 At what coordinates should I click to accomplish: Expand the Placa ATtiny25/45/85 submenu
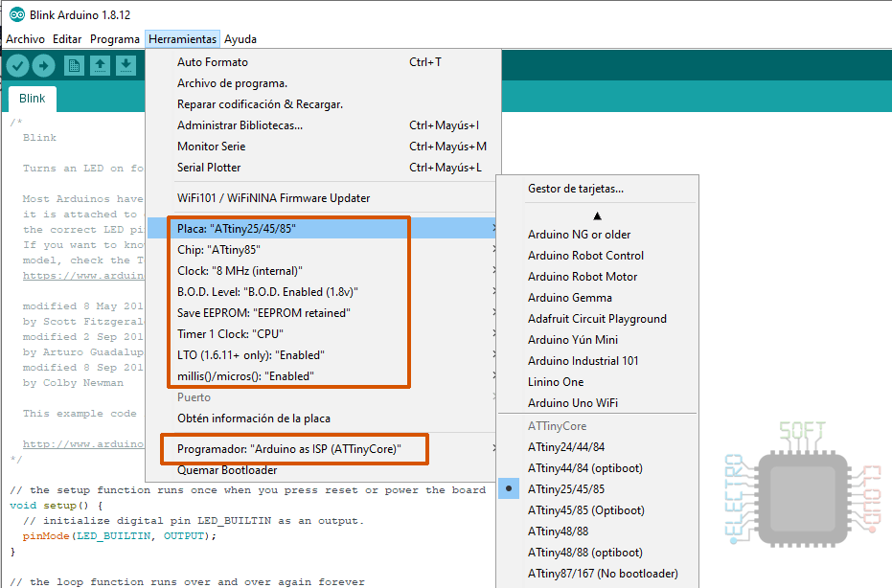point(322,229)
